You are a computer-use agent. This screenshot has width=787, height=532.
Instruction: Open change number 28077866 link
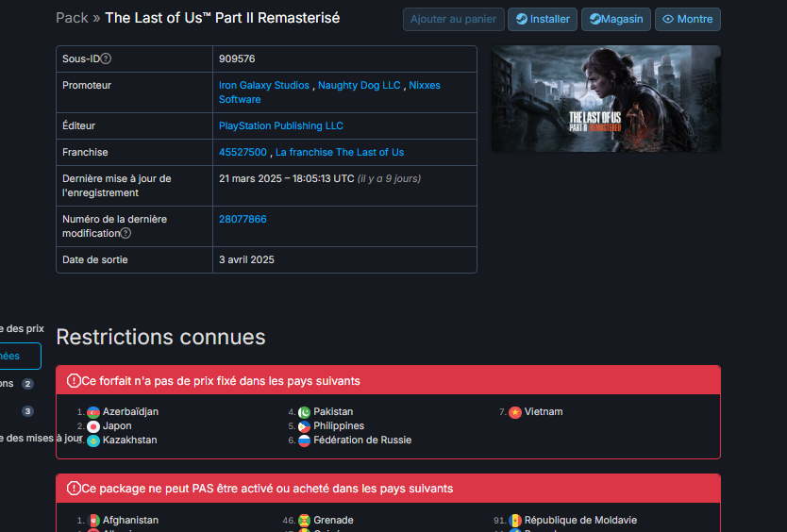(243, 220)
